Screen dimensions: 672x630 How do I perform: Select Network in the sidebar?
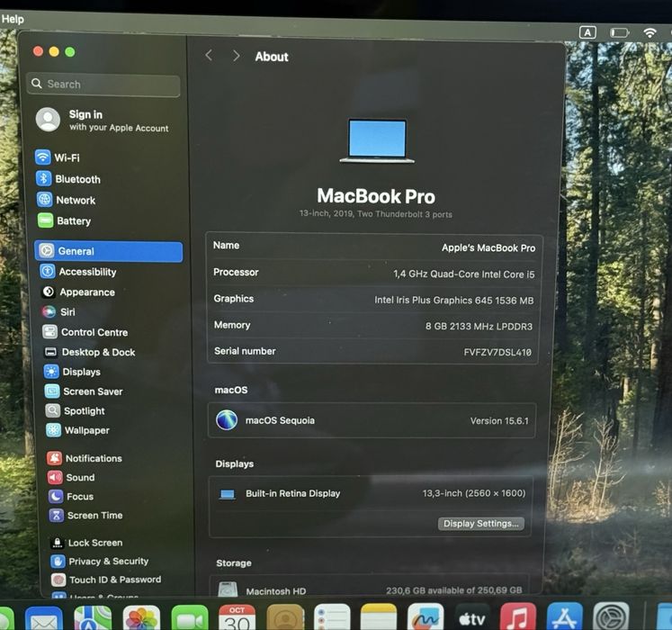66,200
